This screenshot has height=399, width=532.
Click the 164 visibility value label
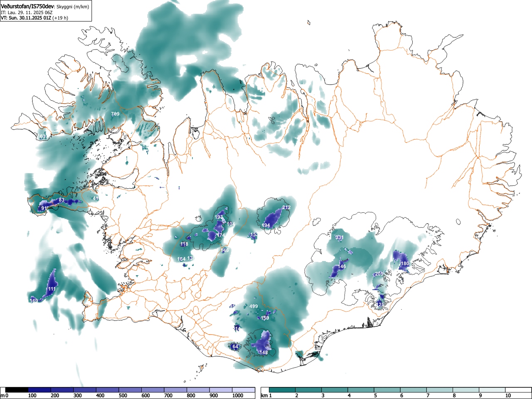tap(182, 259)
